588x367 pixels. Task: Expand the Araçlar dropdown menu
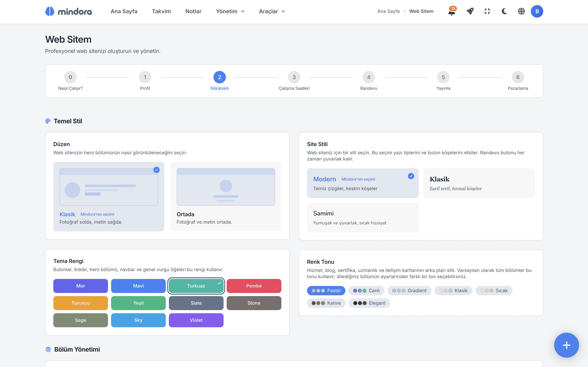(x=272, y=11)
